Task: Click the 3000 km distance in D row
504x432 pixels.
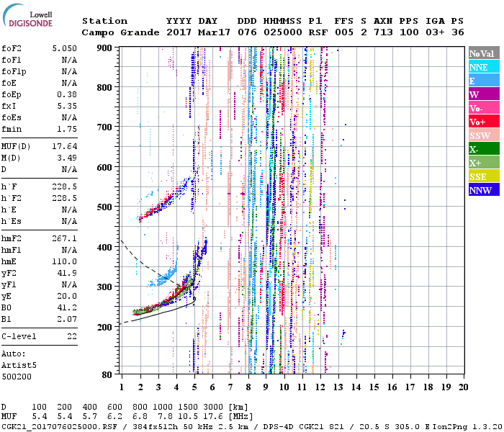Action: (213, 407)
